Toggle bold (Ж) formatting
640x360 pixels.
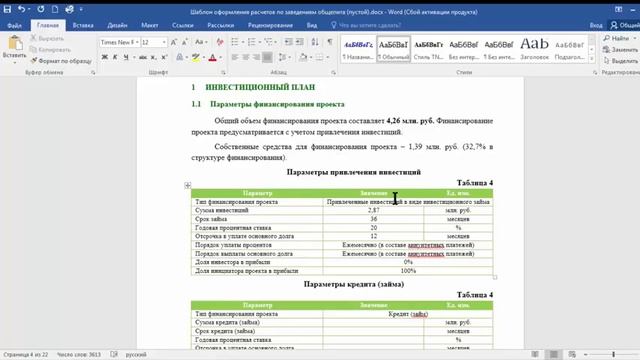click(104, 57)
